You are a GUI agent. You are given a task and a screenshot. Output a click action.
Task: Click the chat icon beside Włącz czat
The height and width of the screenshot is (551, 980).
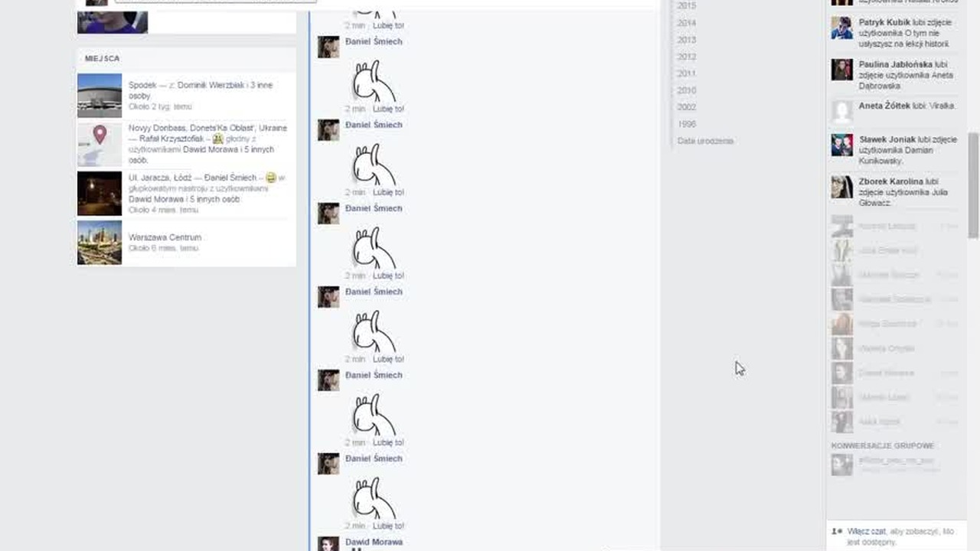[838, 531]
